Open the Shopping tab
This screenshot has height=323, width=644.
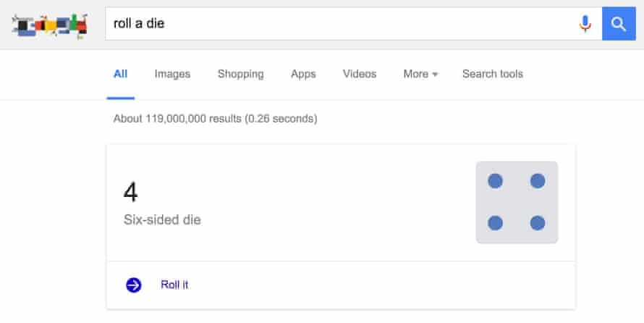point(240,74)
